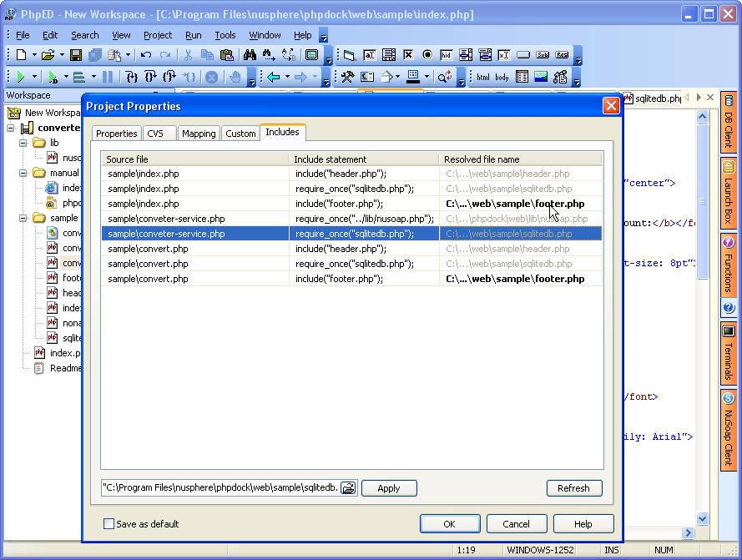The image size is (742, 560).
Task: Click the Step Out braces icon
Action: (x=169, y=77)
